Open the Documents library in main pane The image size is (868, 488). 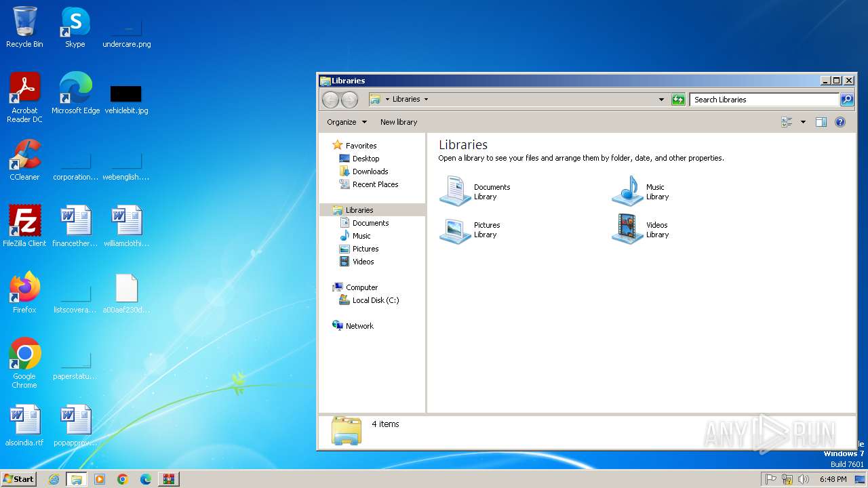click(x=475, y=191)
